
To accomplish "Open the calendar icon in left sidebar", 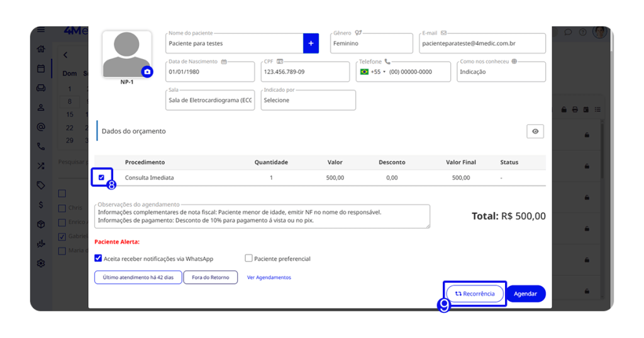I will (x=41, y=68).
